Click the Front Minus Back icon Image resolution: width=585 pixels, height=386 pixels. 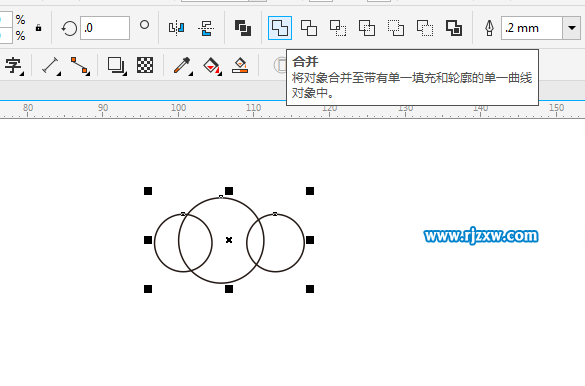396,28
